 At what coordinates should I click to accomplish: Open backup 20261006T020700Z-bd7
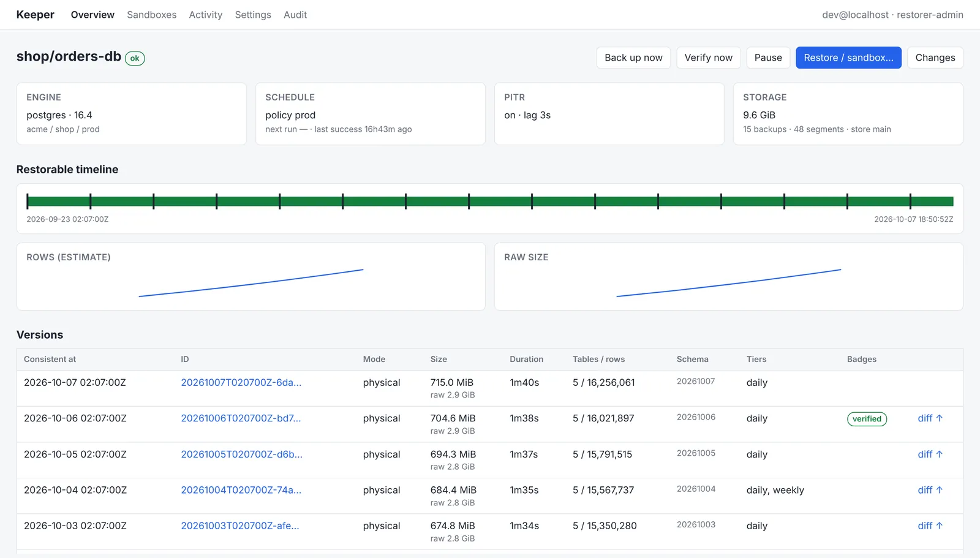241,418
